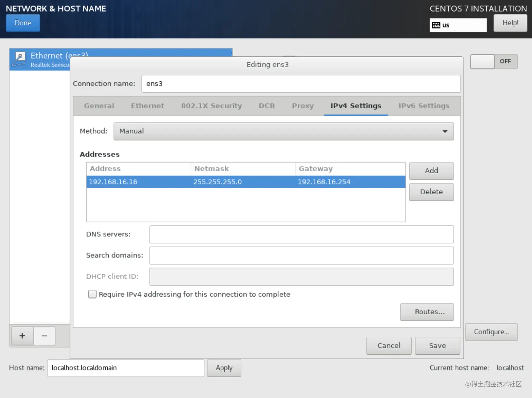Viewport: 532px width, 398px height.
Task: Add a new network device with plus button
Action: 22,336
